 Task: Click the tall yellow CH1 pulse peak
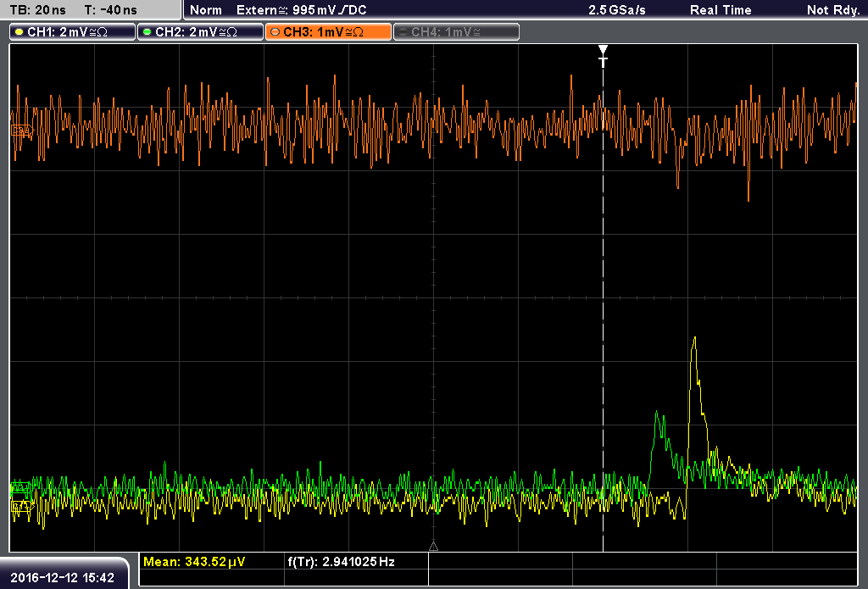694,339
